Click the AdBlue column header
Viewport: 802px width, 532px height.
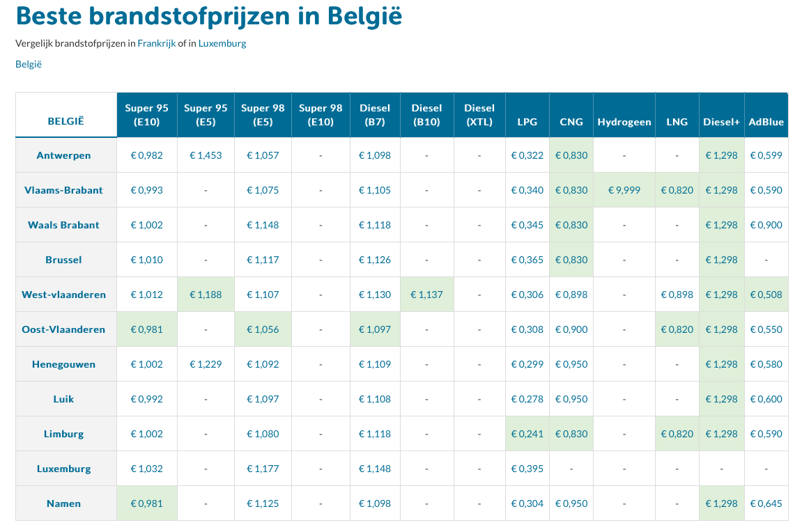(x=766, y=122)
